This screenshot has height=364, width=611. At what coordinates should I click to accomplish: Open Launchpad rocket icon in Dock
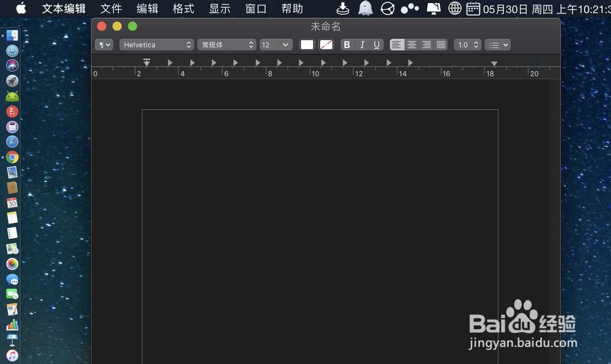pyautogui.click(x=12, y=81)
